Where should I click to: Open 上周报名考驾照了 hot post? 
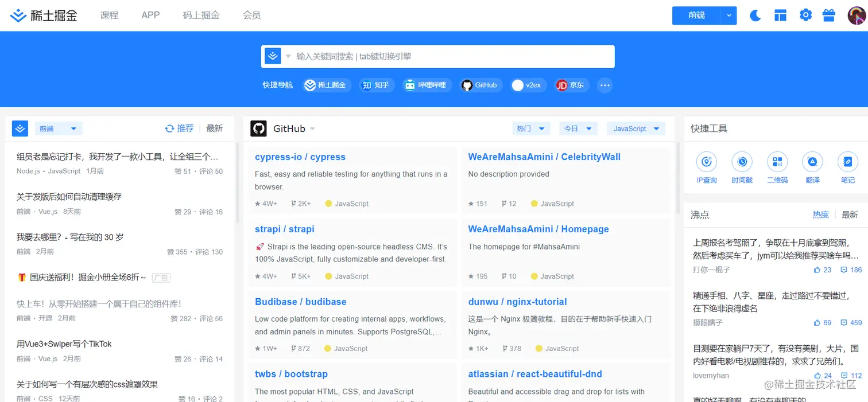[776, 249]
